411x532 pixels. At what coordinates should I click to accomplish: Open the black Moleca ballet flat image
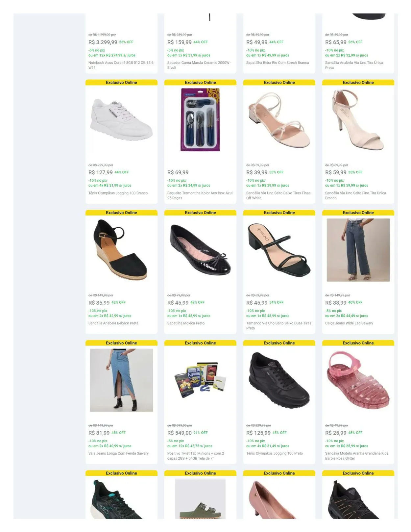(x=200, y=250)
